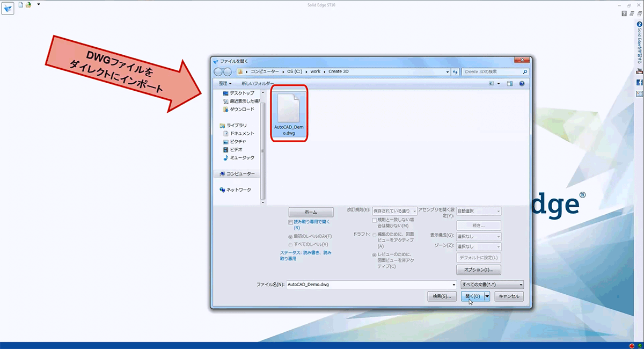
Task: Toggle the preview pane icon in the dialog
Action: click(x=509, y=84)
